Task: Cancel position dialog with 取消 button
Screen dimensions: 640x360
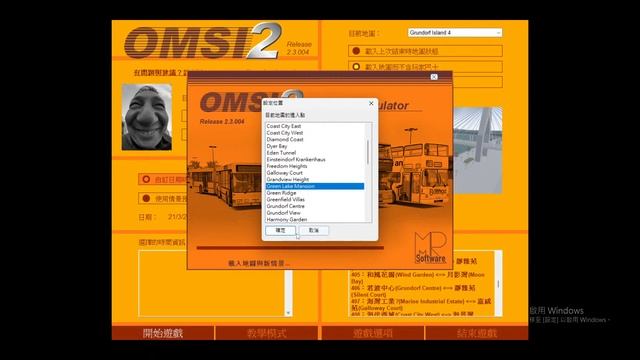Action: click(313, 231)
